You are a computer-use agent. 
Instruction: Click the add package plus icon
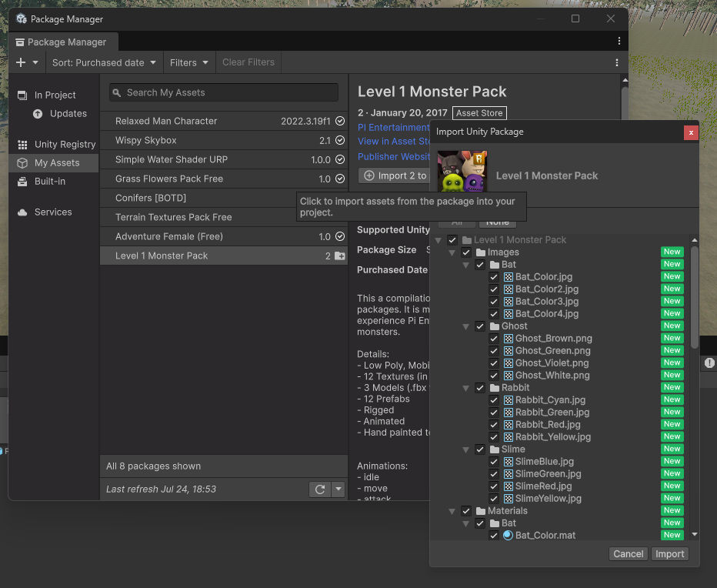(21, 62)
